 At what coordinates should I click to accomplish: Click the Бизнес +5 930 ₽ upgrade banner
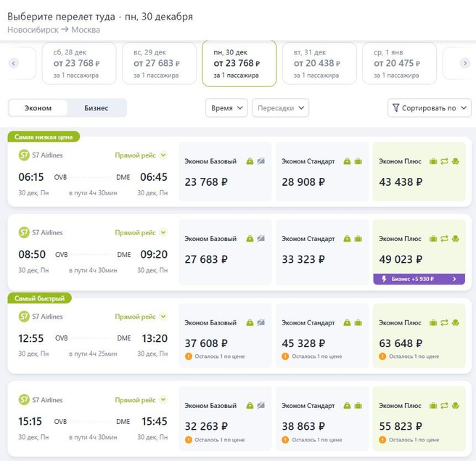[419, 279]
